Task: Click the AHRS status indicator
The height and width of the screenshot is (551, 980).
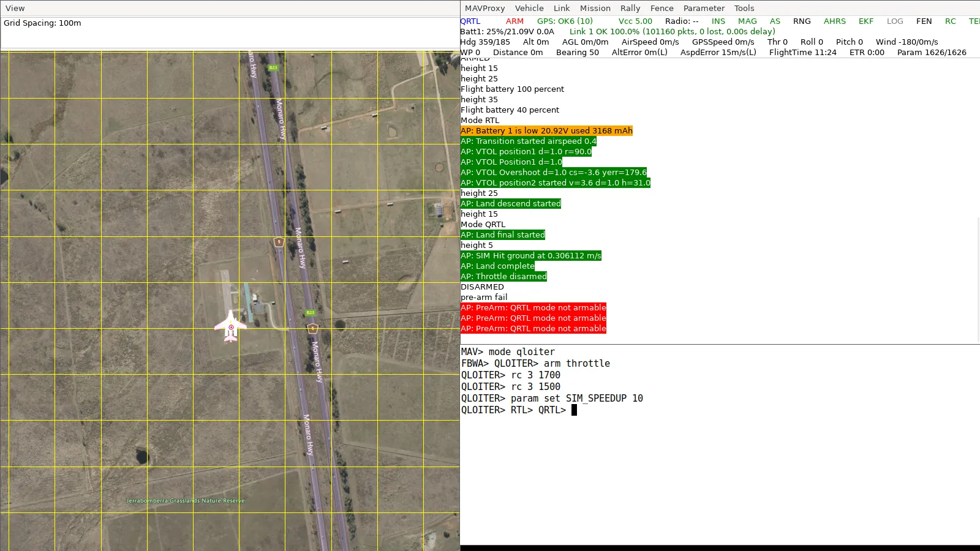Action: tap(835, 21)
